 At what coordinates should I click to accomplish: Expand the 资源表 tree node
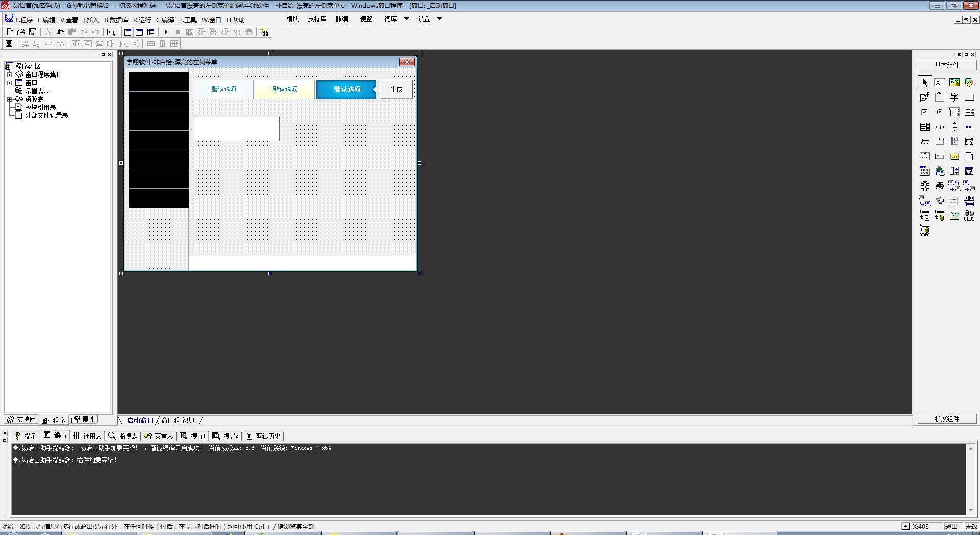click(9, 99)
